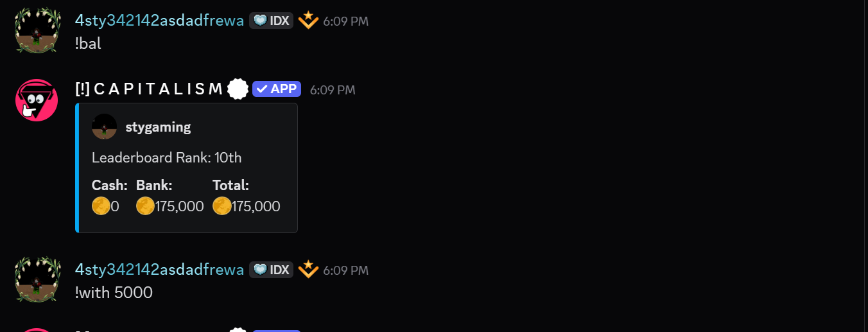Click the blue APP tag badge
868x332 pixels.
(x=277, y=89)
